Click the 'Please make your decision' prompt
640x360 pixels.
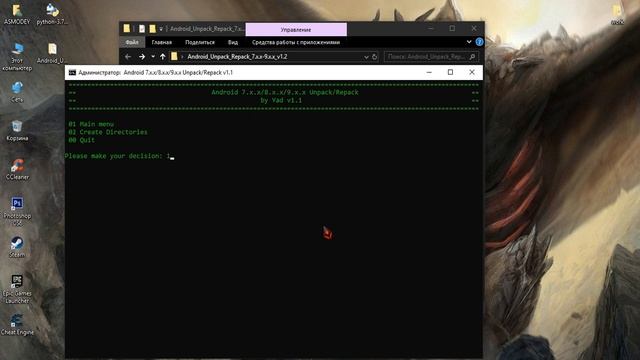pyautogui.click(x=113, y=156)
